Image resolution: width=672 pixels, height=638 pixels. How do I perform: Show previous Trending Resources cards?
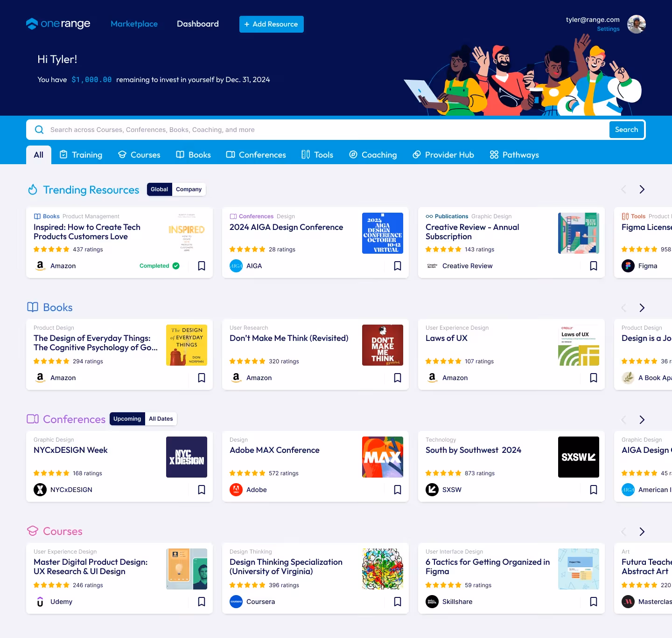point(623,189)
